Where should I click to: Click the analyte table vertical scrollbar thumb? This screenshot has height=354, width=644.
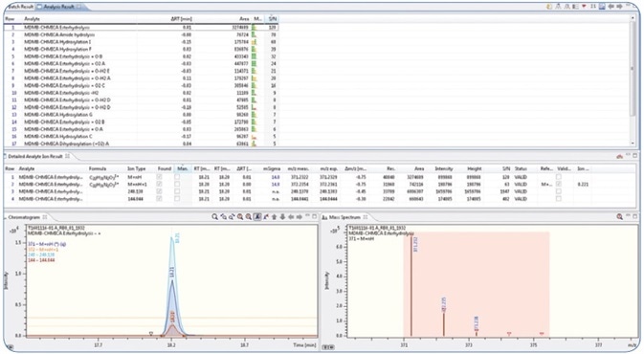633,69
